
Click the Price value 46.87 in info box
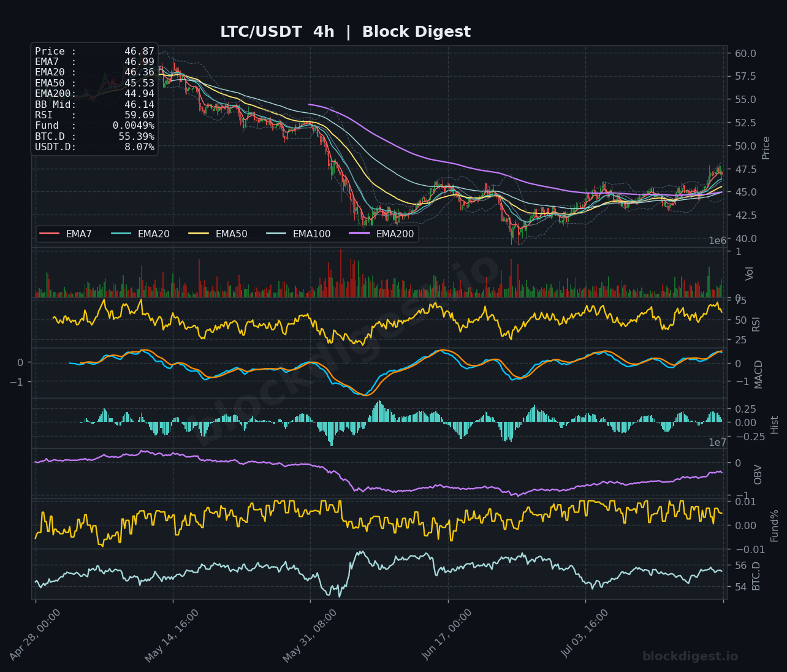tap(140, 52)
